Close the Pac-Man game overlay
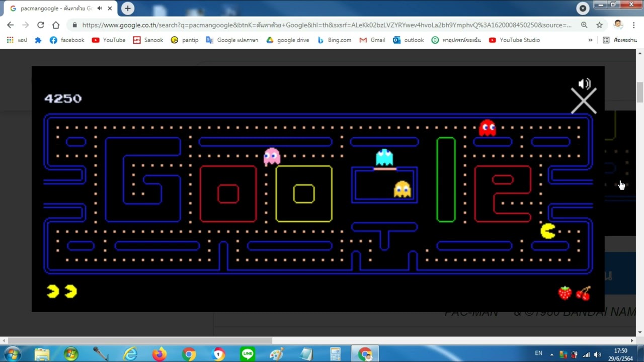Viewport: 644px width, 362px height. (x=584, y=101)
